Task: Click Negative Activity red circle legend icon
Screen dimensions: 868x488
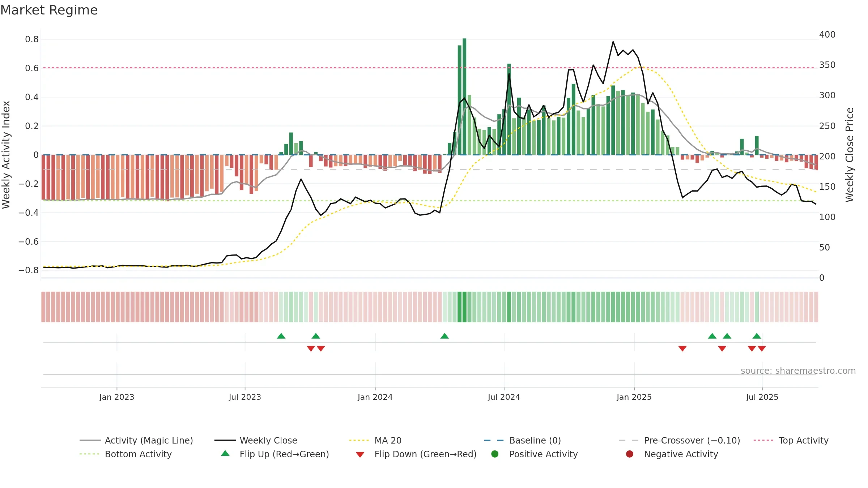Action: [630, 454]
